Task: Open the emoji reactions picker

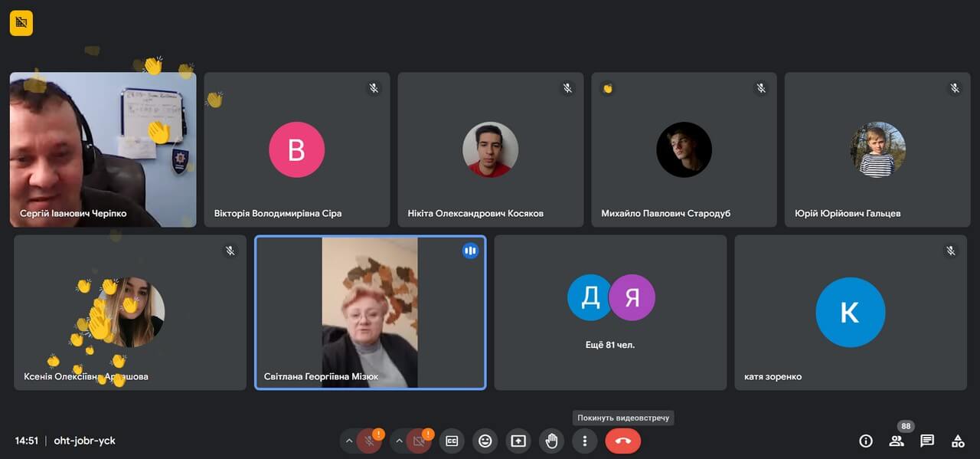Action: coord(485,441)
